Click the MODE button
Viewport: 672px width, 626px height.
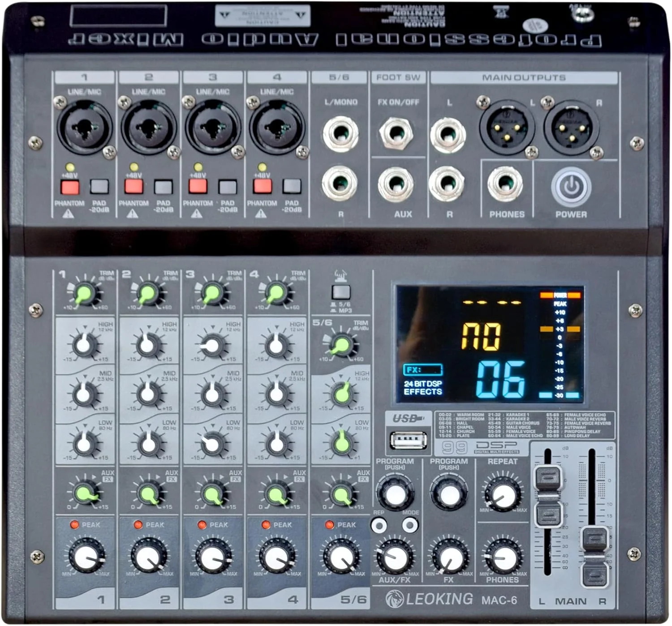[x=409, y=525]
